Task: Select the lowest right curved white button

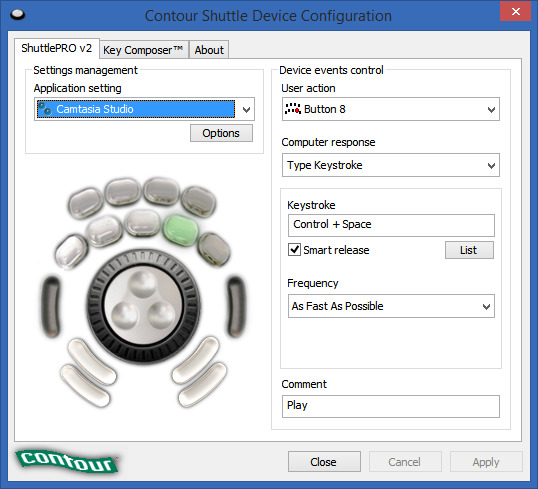Action: 202,385
